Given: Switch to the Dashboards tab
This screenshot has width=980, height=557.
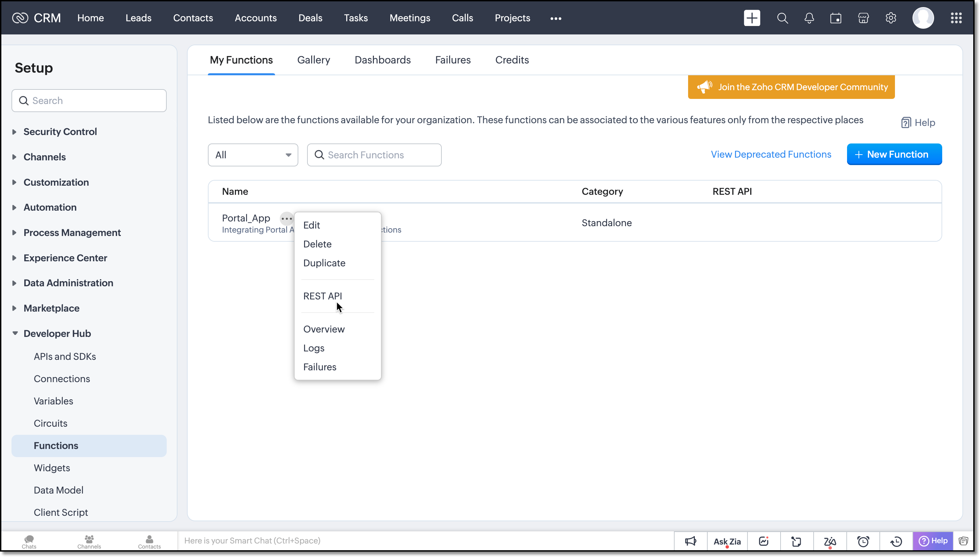Looking at the screenshot, I should (x=382, y=60).
